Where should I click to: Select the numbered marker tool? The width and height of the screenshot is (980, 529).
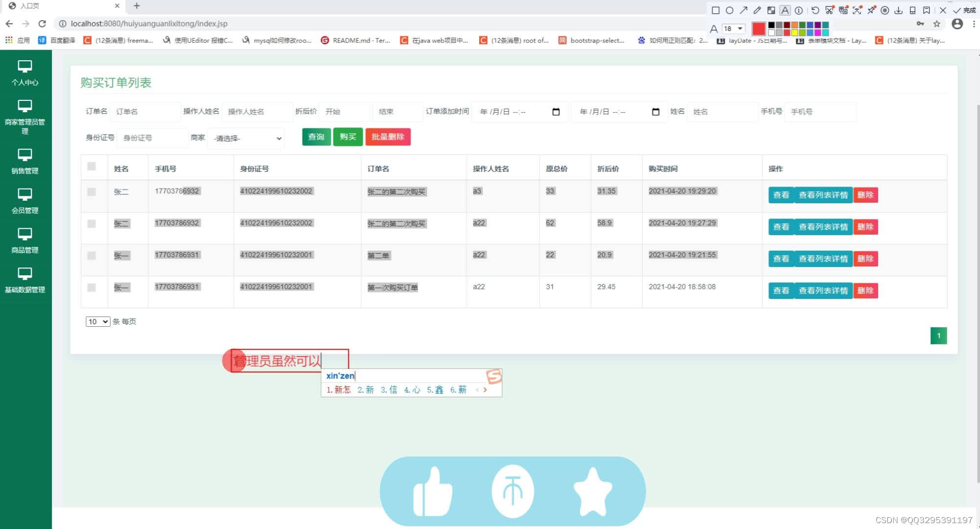pos(799,10)
